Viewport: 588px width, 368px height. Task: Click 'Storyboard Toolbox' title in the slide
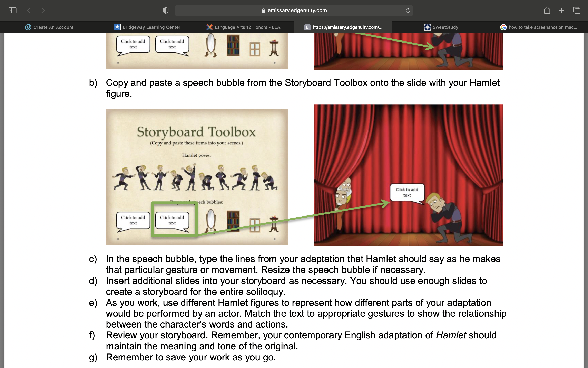[x=196, y=132]
